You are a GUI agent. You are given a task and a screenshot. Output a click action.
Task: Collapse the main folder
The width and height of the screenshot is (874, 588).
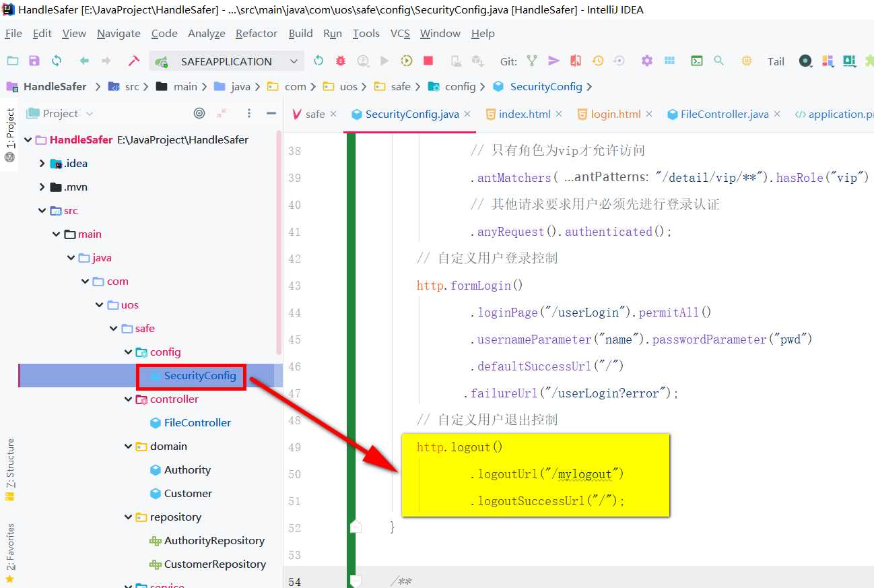(x=56, y=234)
